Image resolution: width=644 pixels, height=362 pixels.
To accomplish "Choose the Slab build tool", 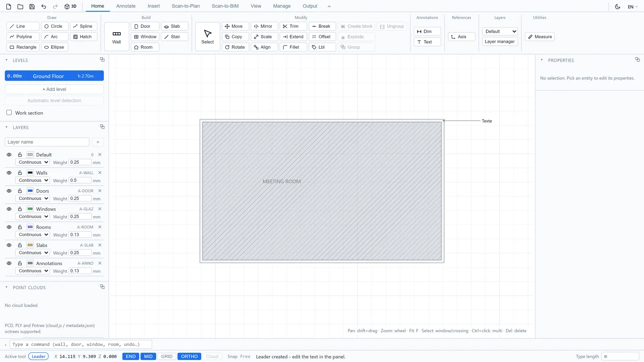I will click(174, 26).
